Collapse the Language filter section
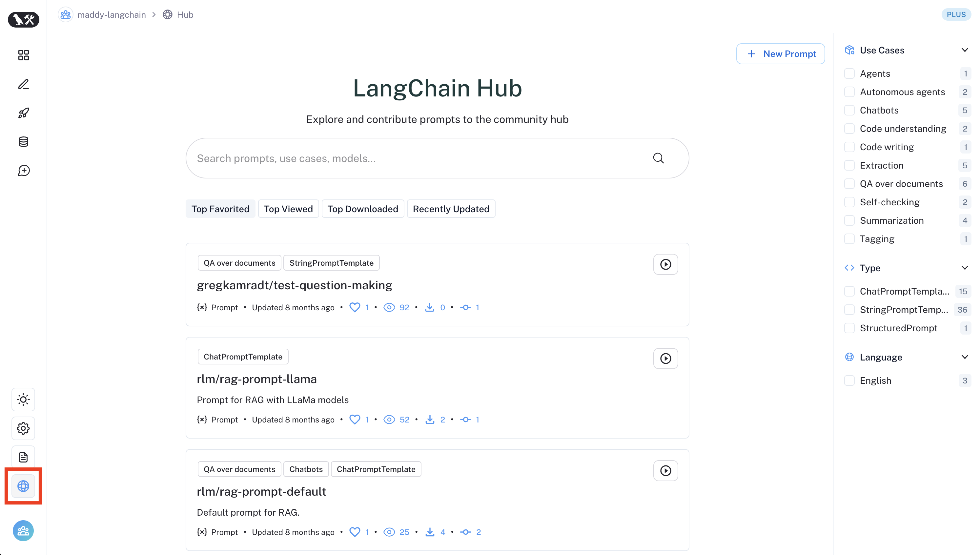The image size is (980, 555). coord(964,357)
